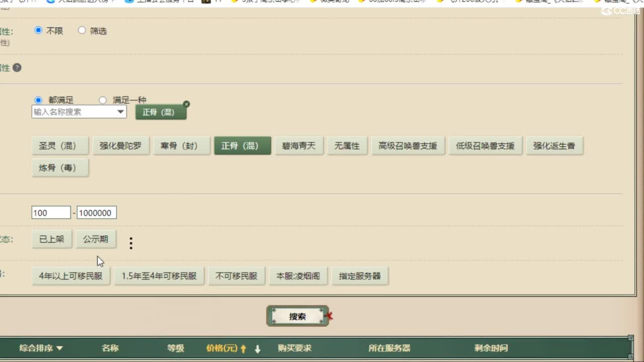
Task: Click the 剩余时间 column header
Action: pyautogui.click(x=491, y=348)
